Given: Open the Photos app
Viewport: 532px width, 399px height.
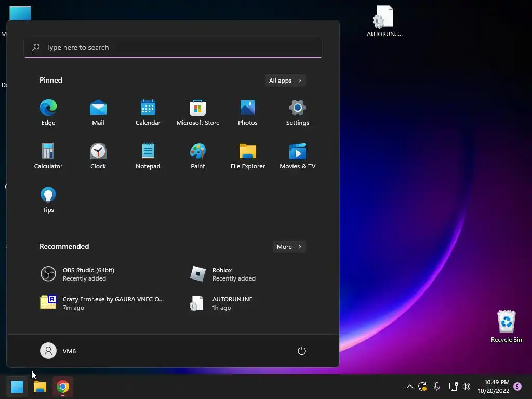Looking at the screenshot, I should (x=248, y=113).
